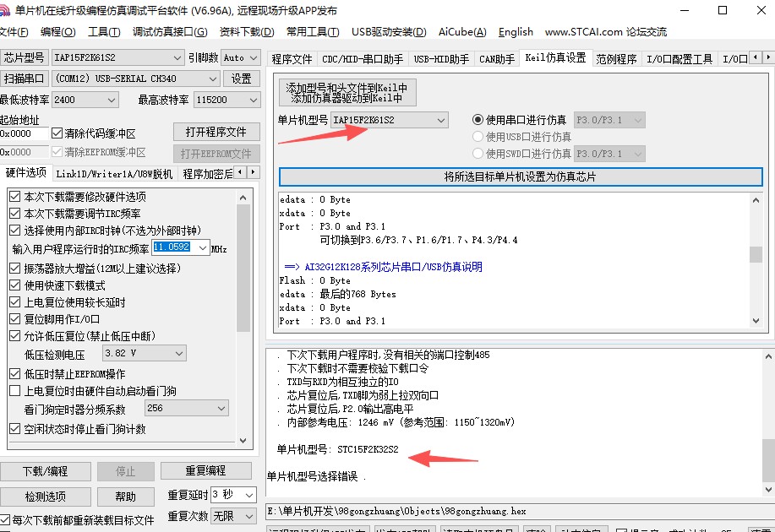Click the 设置 button beside the port dropdown
The height and width of the screenshot is (532, 775).
pos(241,78)
